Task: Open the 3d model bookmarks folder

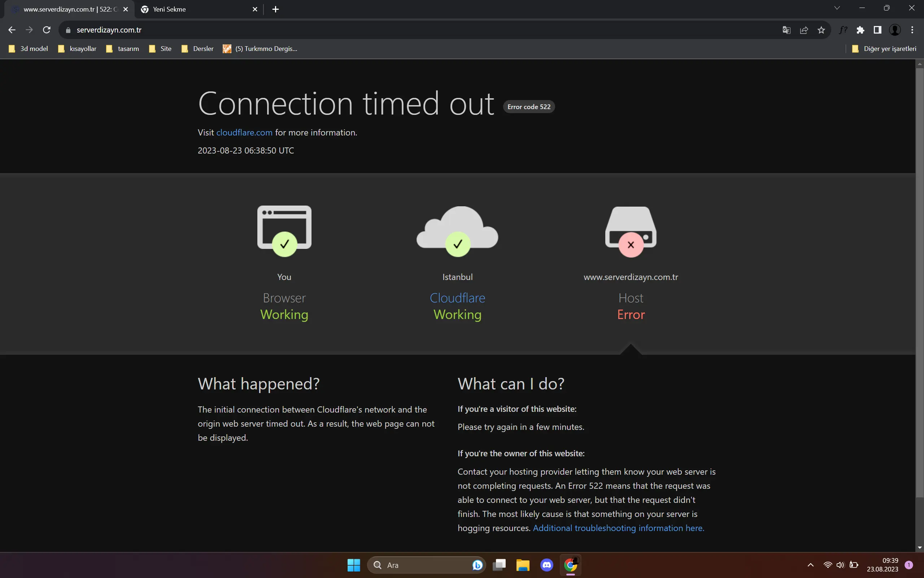Action: coord(28,48)
